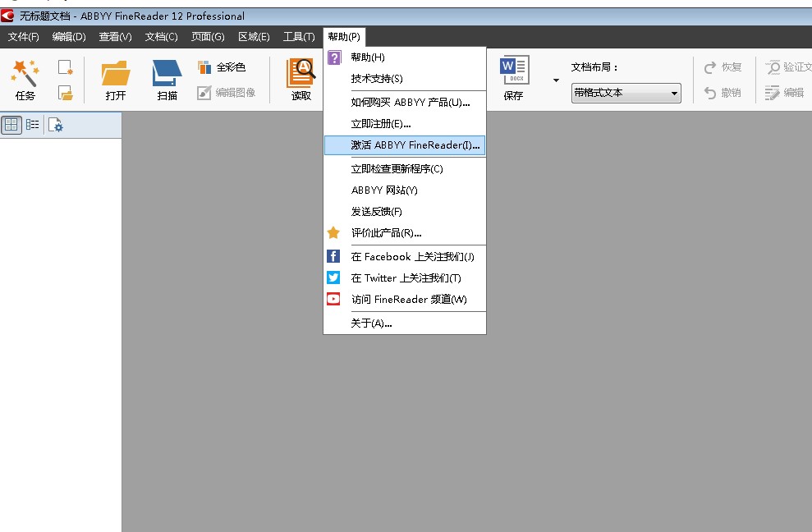
Task: Click the 编辑图像 edit image icon
Action: pos(204,93)
